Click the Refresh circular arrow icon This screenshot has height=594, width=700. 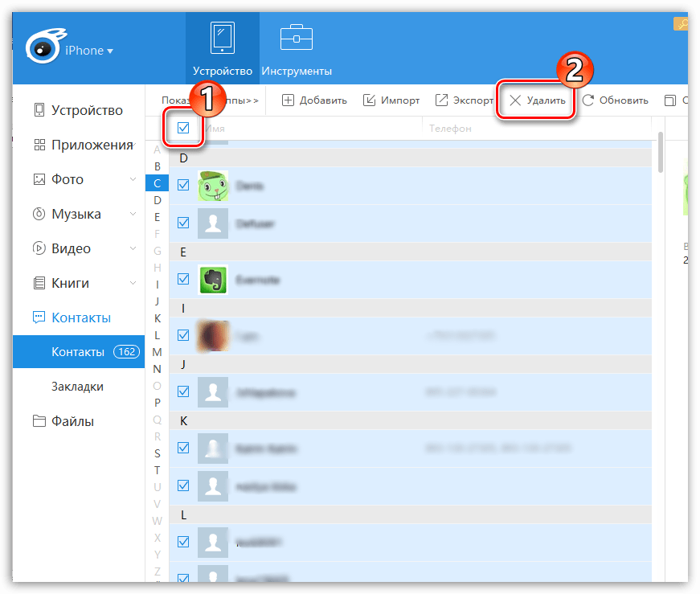pos(588,100)
